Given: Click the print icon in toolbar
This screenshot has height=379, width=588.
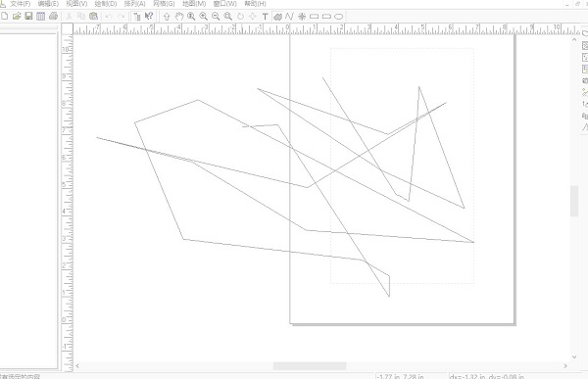Looking at the screenshot, I should (53, 16).
